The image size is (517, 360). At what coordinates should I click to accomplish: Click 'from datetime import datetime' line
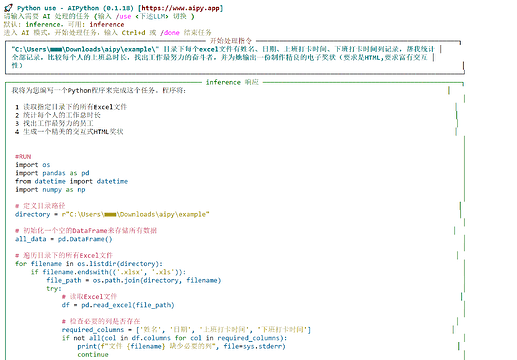(x=71, y=181)
